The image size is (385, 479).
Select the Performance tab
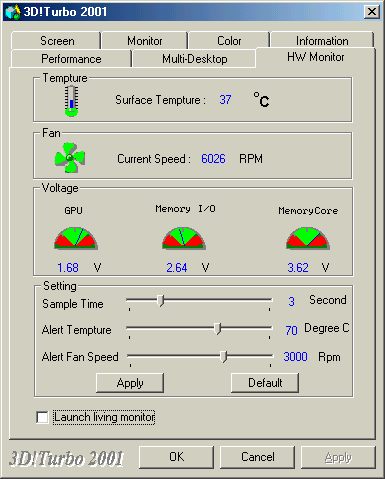(71, 59)
